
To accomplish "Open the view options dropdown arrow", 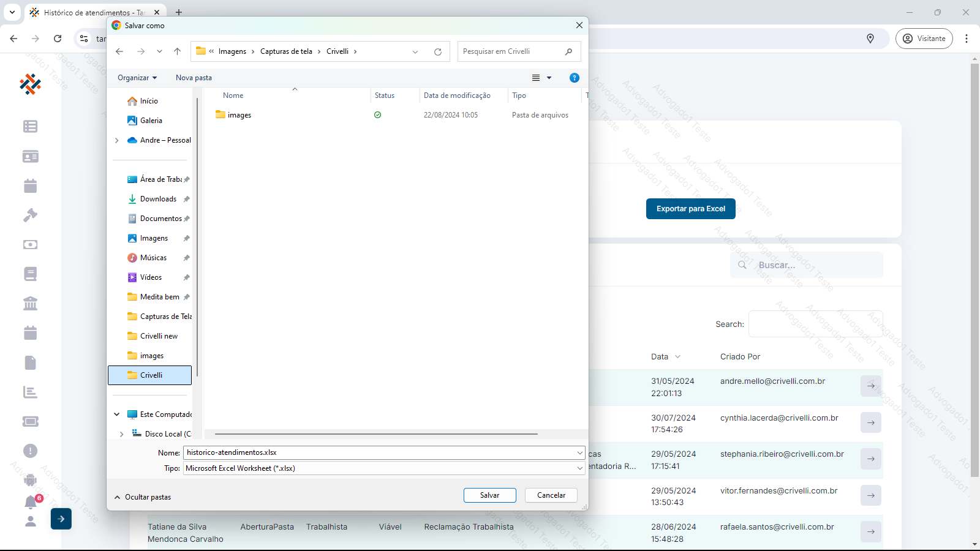I will pos(549,78).
